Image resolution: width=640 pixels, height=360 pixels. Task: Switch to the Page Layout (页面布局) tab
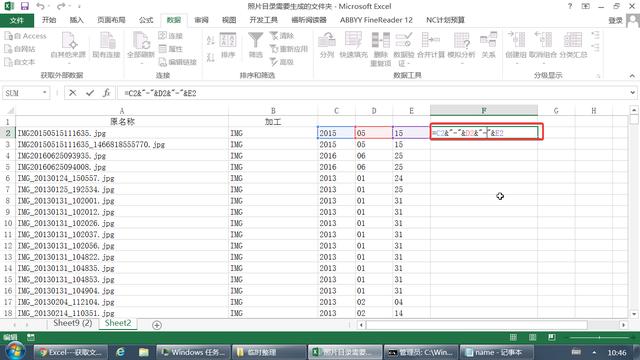[111, 20]
